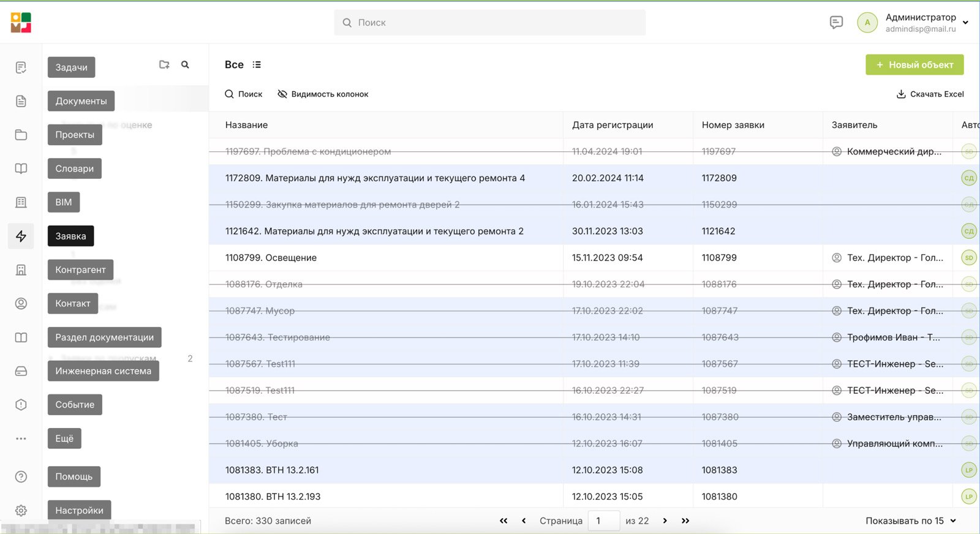
Task: Click the add folder icon
Action: (x=164, y=64)
